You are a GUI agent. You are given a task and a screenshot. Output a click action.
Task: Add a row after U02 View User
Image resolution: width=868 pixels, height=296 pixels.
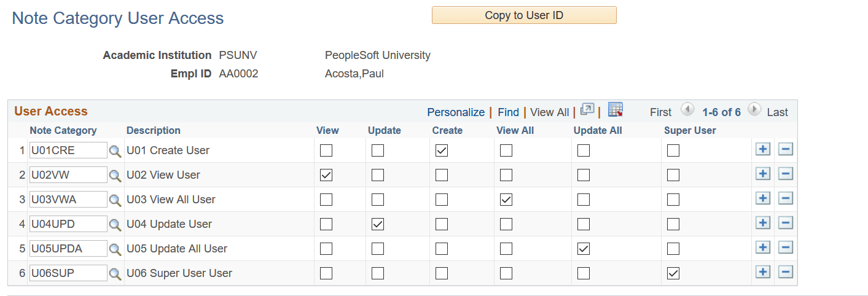tap(762, 174)
